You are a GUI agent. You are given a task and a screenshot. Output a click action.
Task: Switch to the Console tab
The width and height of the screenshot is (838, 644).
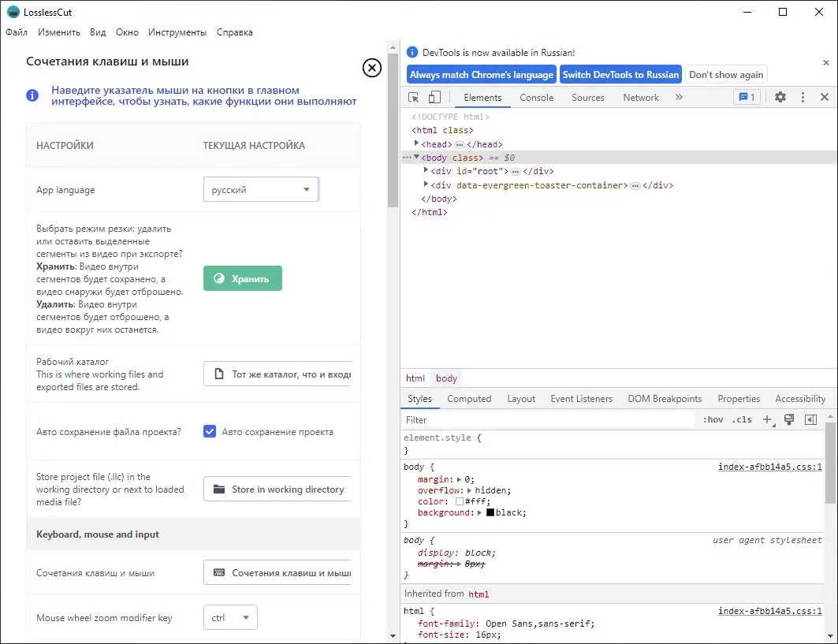tap(537, 98)
